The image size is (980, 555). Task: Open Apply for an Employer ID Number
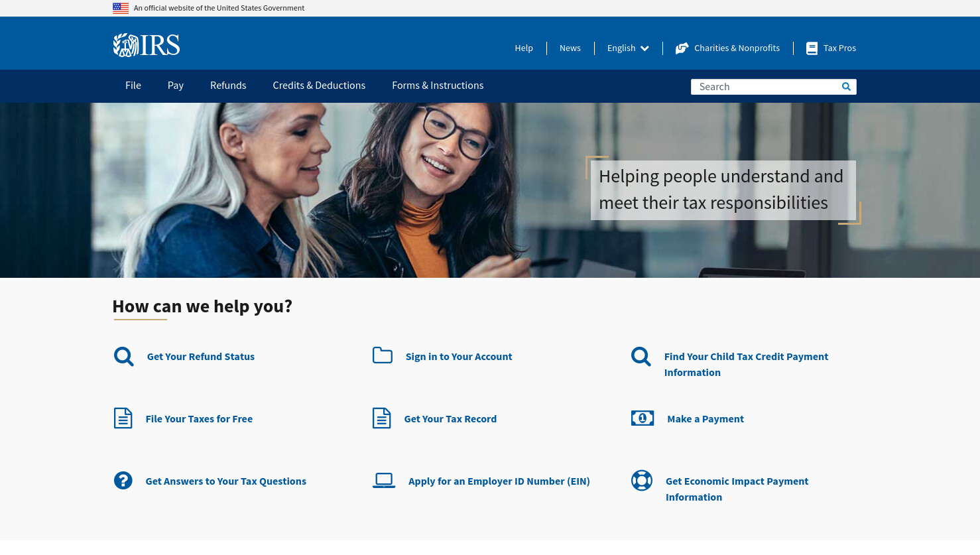[x=499, y=481]
